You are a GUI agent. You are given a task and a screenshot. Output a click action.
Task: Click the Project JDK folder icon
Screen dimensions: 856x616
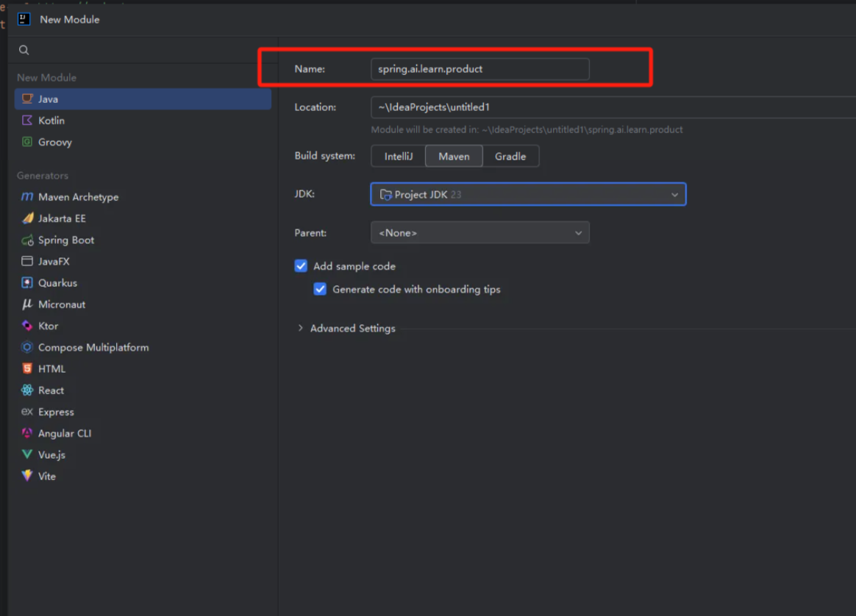click(385, 195)
